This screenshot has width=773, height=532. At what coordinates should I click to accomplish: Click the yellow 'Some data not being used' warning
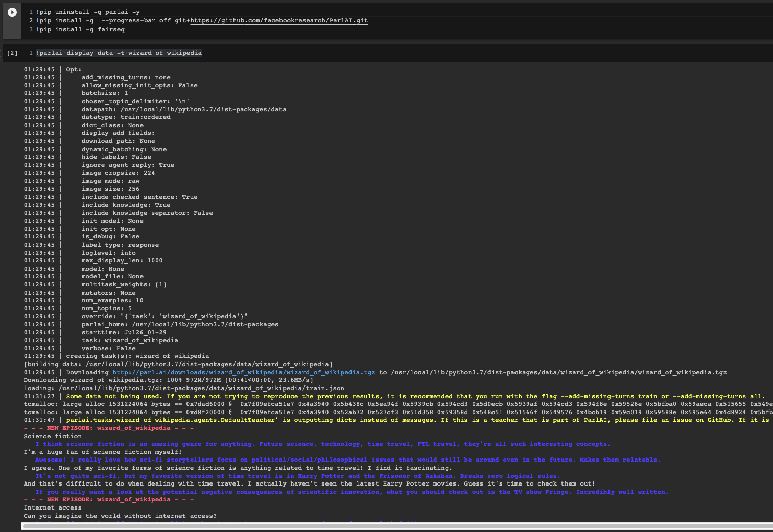click(415, 396)
